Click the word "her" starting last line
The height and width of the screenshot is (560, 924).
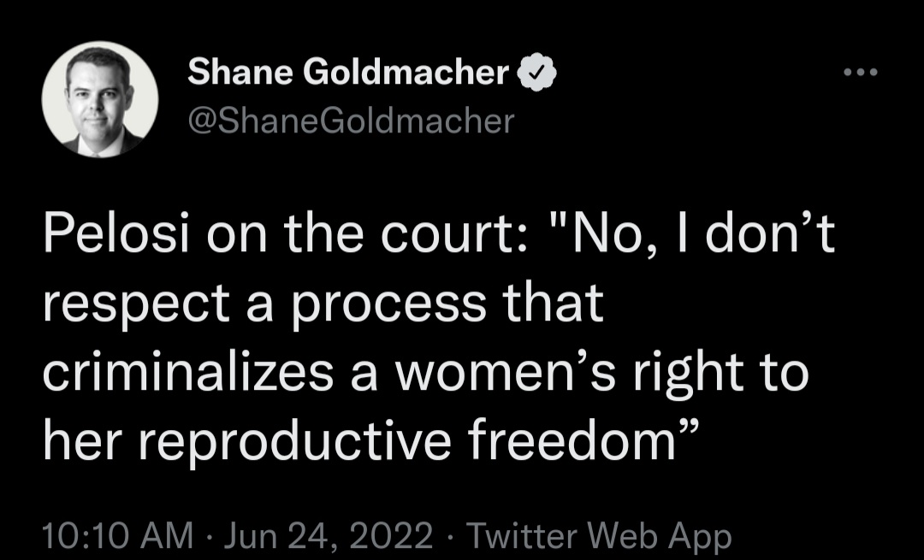click(x=82, y=440)
